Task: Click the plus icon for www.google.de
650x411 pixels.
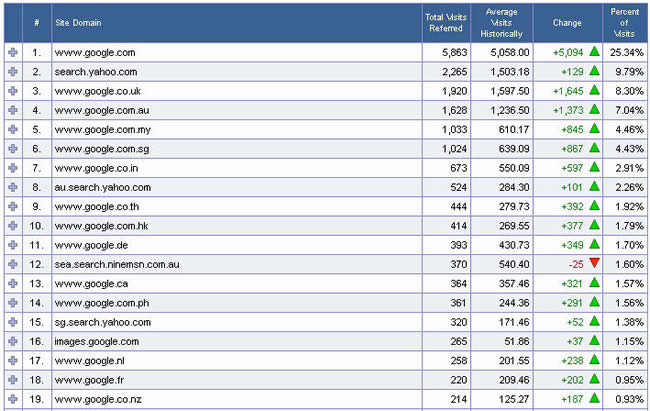Action: pyautogui.click(x=12, y=244)
